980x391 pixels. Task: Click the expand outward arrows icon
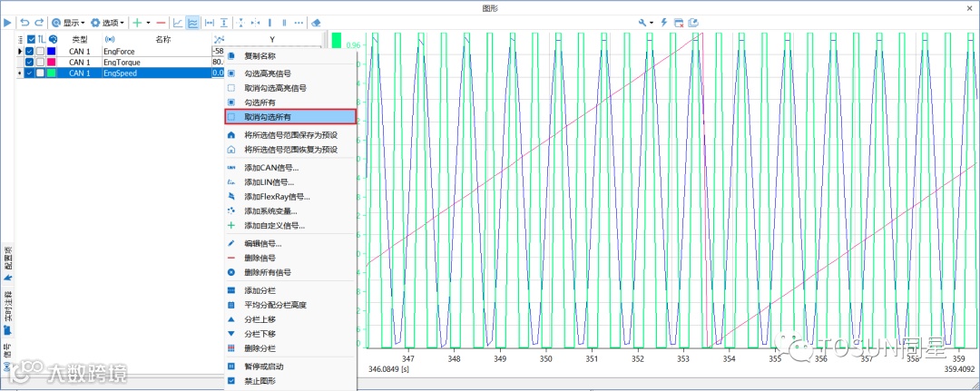[241, 23]
